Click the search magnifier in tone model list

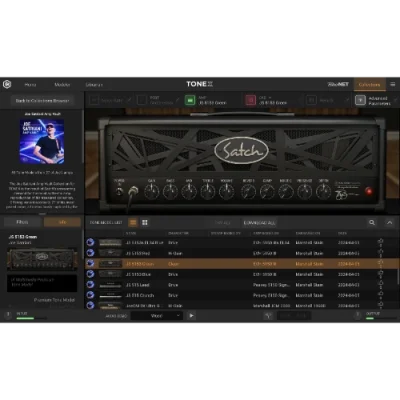coord(372,222)
